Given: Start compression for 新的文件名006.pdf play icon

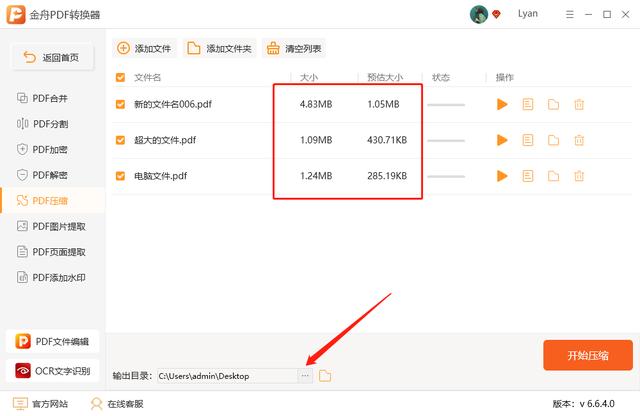Looking at the screenshot, I should pyautogui.click(x=502, y=105).
